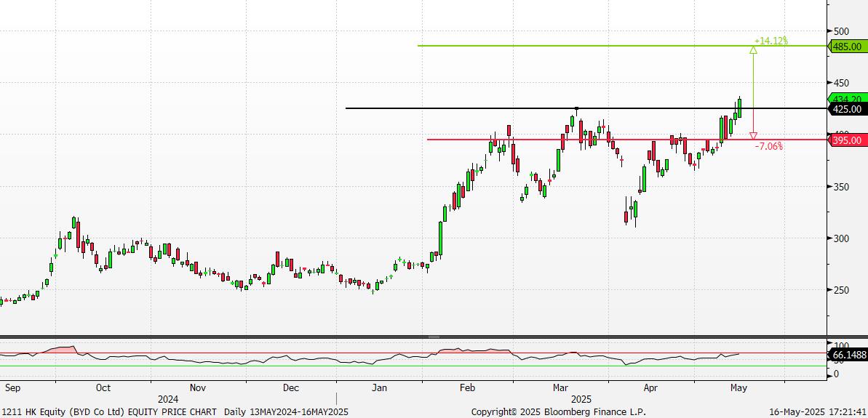Click the 300 price axis tick

[841, 238]
